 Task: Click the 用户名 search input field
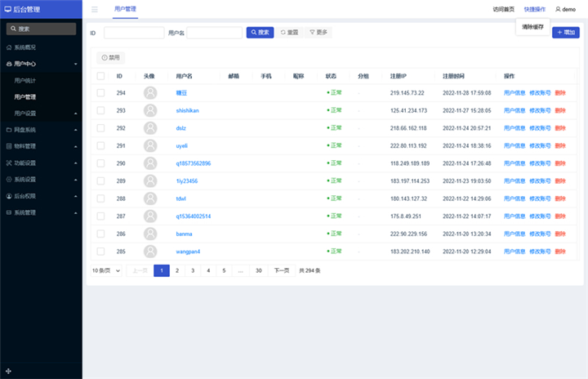click(214, 33)
